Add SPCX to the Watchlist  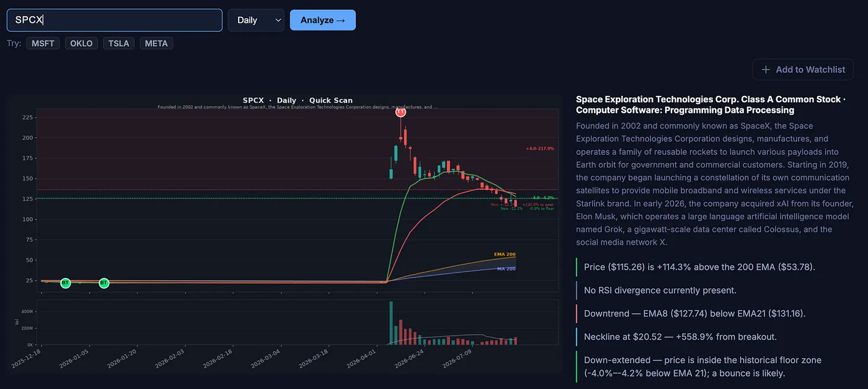[x=803, y=69]
